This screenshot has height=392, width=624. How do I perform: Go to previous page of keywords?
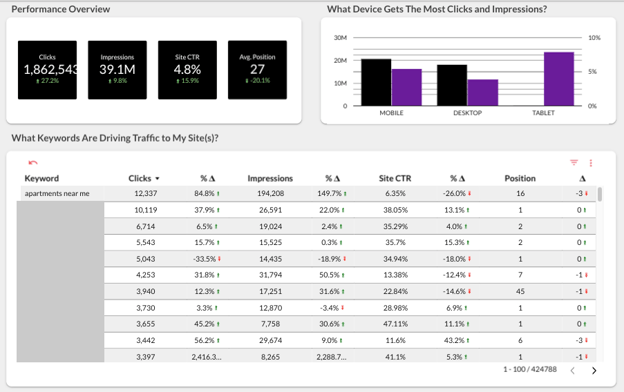pos(572,371)
